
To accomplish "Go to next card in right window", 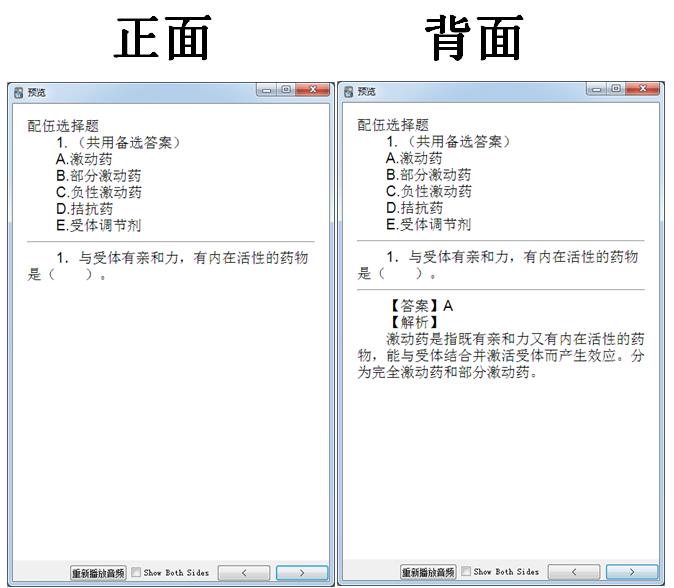I will 632,572.
